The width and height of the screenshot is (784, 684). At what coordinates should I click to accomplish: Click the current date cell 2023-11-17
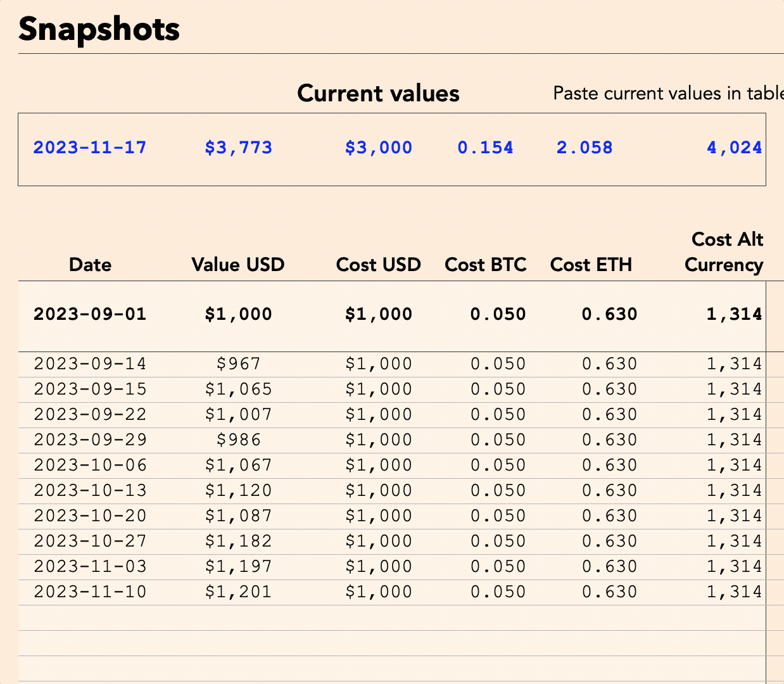90,148
